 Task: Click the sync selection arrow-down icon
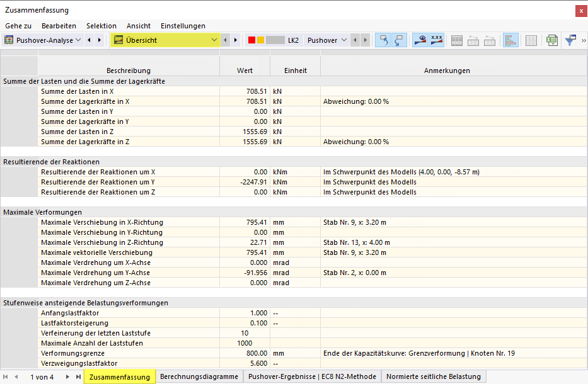(x=400, y=40)
